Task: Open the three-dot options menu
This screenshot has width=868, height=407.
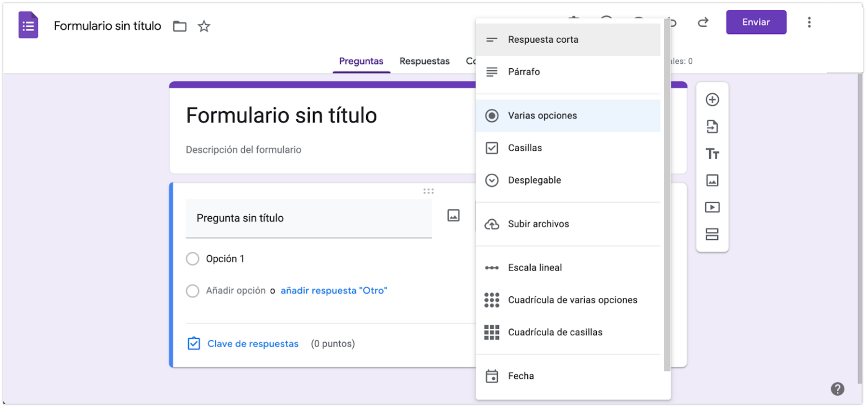Action: coord(809,22)
